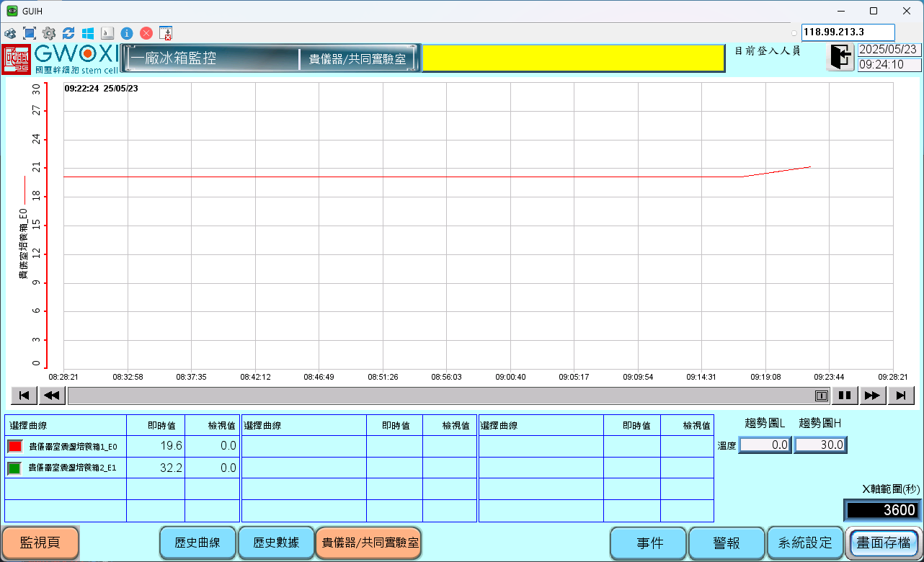The height and width of the screenshot is (562, 924).
Task: Pause the trend chart
Action: pos(845,396)
